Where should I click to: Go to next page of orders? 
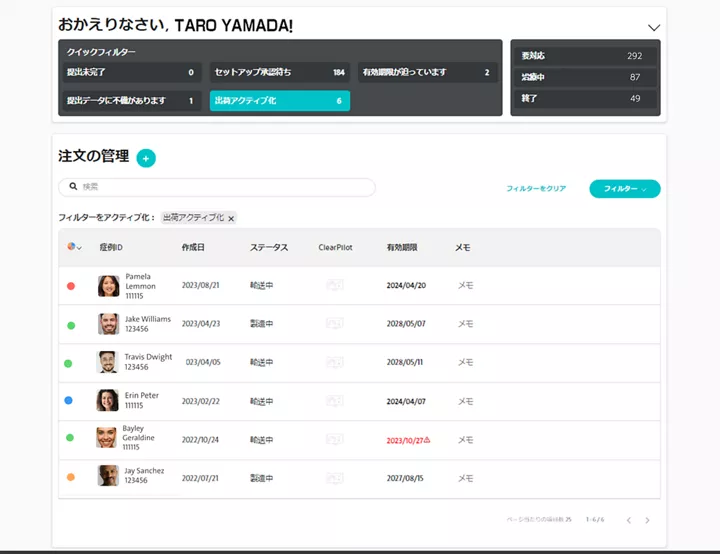[647, 520]
